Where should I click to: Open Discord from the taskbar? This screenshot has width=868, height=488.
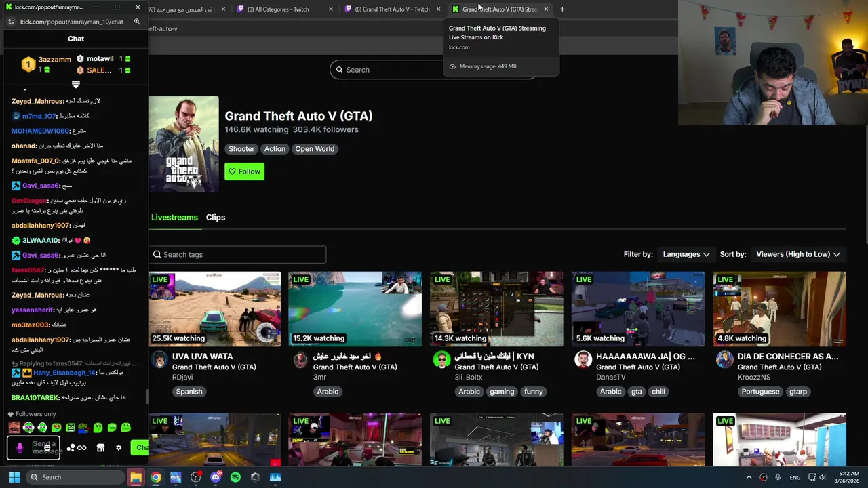tap(216, 477)
